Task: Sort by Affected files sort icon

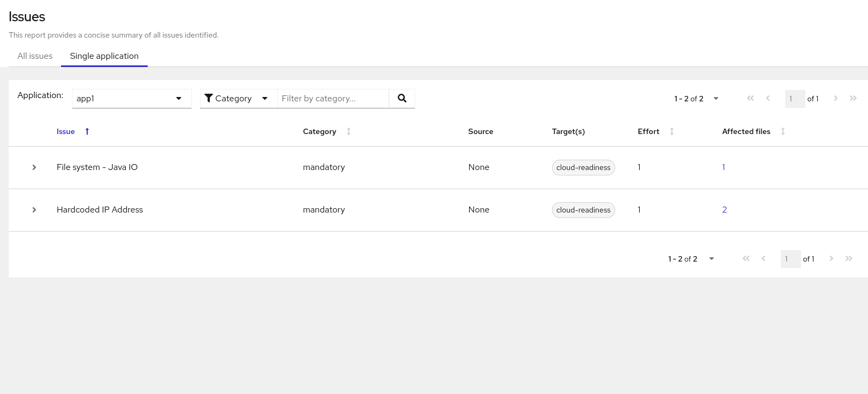Action: point(783,131)
